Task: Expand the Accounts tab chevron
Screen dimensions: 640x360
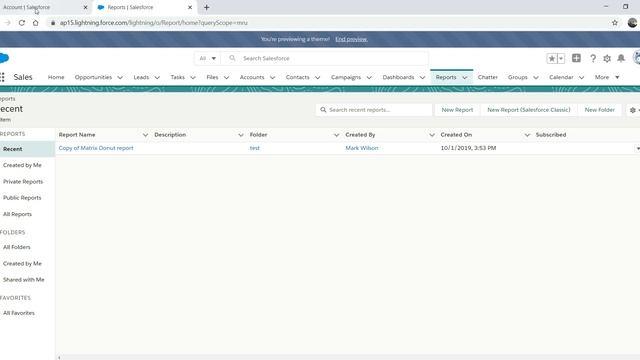Action: point(273,78)
